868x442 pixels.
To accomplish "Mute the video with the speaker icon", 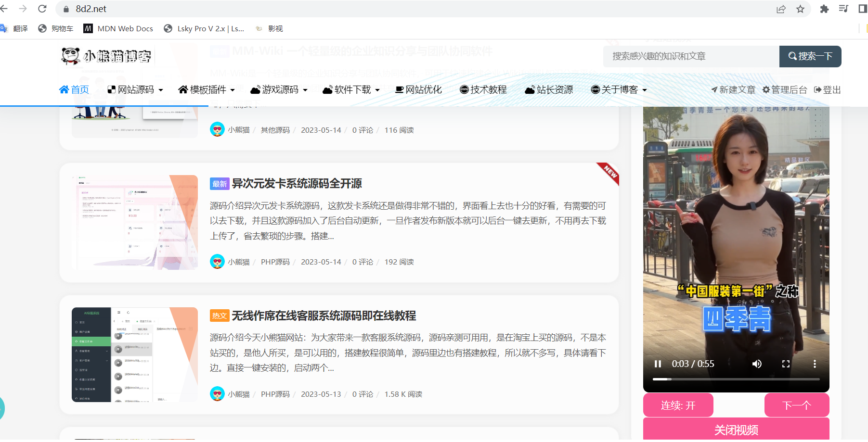I will click(x=757, y=364).
